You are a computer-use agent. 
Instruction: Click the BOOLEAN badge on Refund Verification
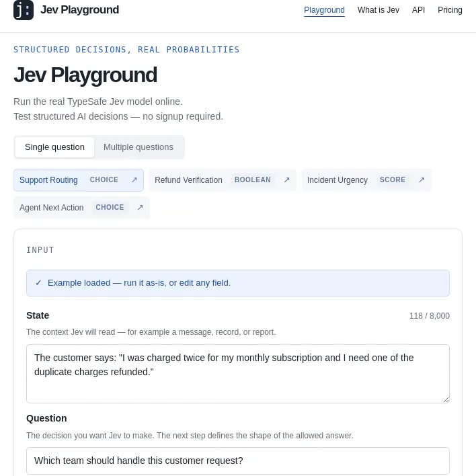[x=253, y=180]
